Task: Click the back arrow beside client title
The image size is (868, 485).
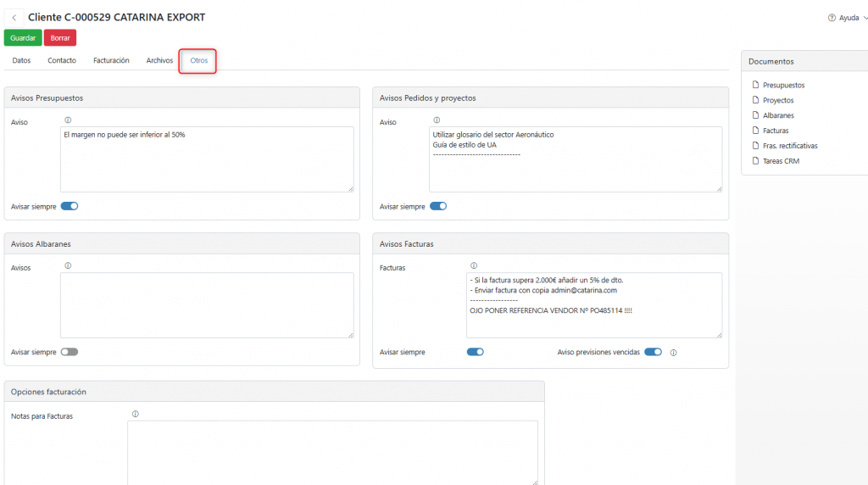Action: click(14, 17)
